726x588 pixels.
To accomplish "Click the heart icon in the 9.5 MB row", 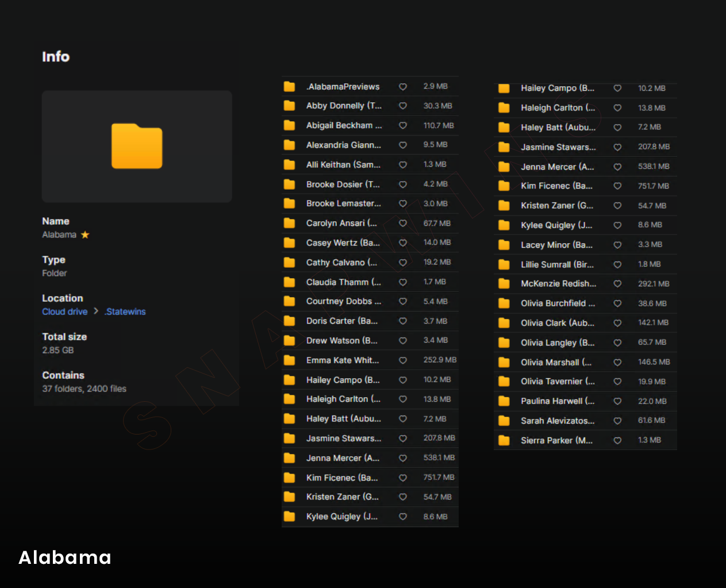I will (x=403, y=145).
